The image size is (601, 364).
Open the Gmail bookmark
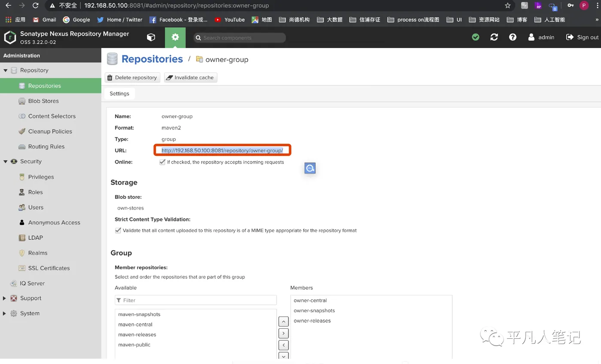tap(45, 20)
